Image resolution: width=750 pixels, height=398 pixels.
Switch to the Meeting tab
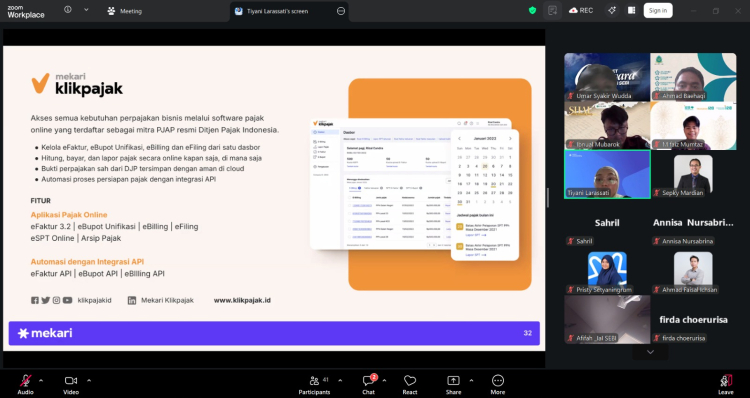pyautogui.click(x=125, y=11)
